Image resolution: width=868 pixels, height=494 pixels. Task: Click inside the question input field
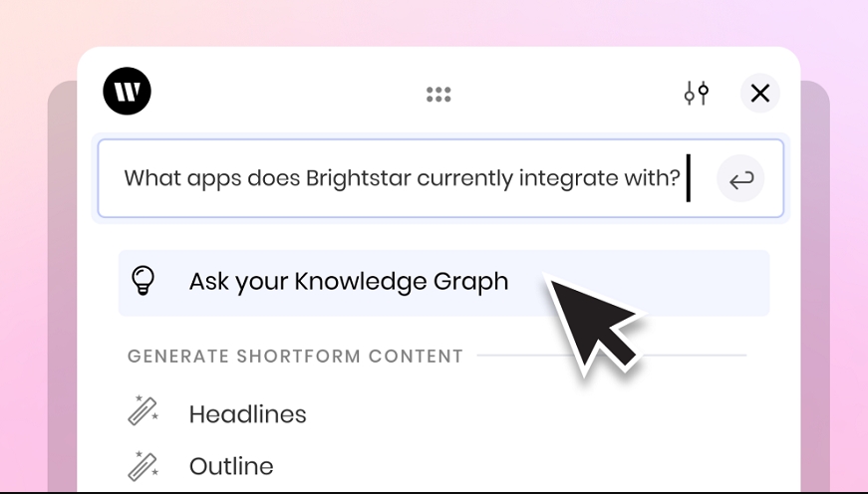440,178
